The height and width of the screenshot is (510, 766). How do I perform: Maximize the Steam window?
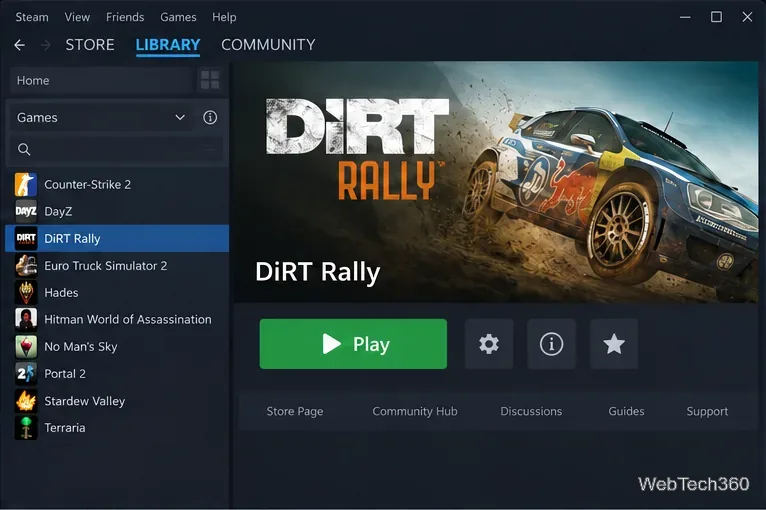(x=716, y=17)
